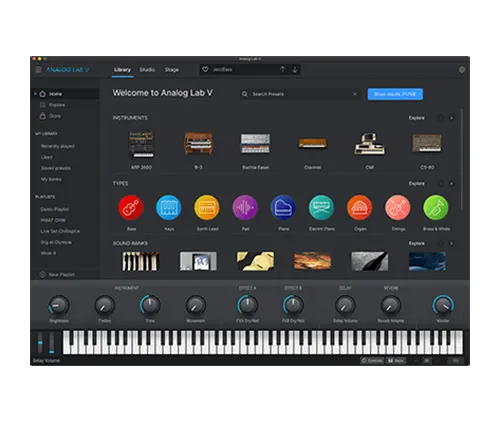
Task: Choose the B-3 organ instrument
Action: pos(198,144)
